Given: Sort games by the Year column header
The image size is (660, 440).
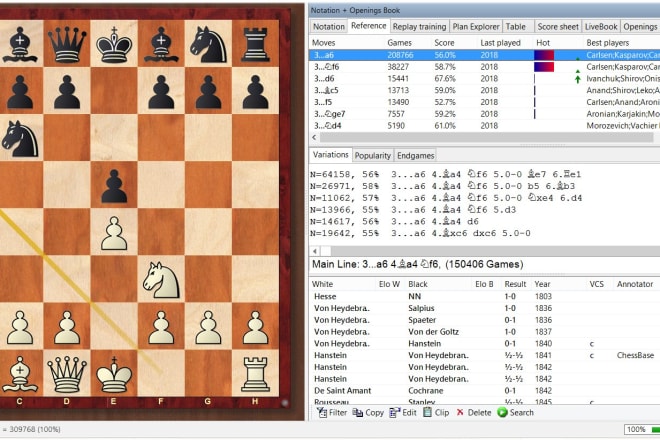Looking at the screenshot, I should tap(542, 284).
